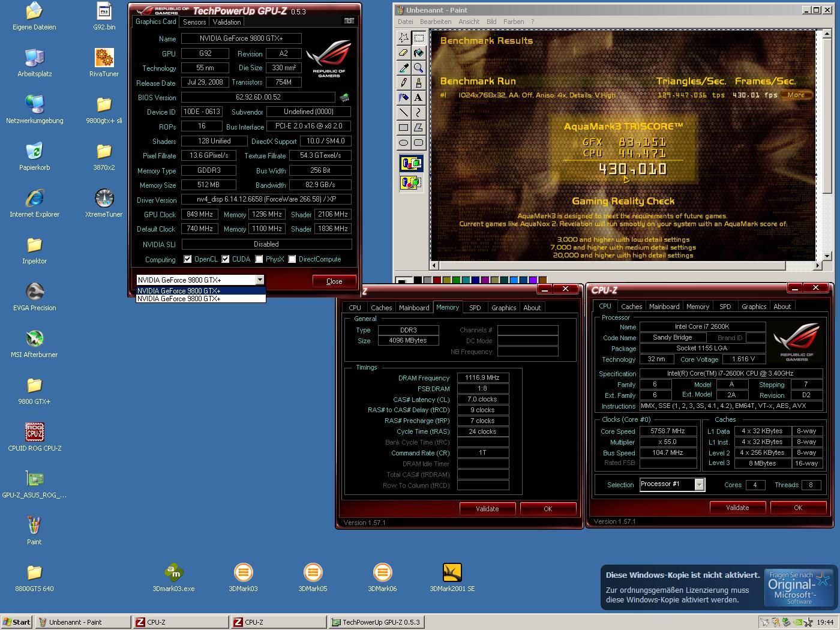
Task: Switch to Unbenannt - Paint in the taskbar
Action: pyautogui.click(x=83, y=622)
